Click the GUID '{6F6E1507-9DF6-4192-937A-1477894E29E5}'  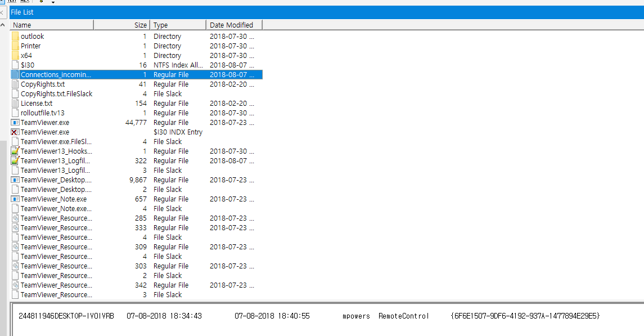(x=525, y=316)
